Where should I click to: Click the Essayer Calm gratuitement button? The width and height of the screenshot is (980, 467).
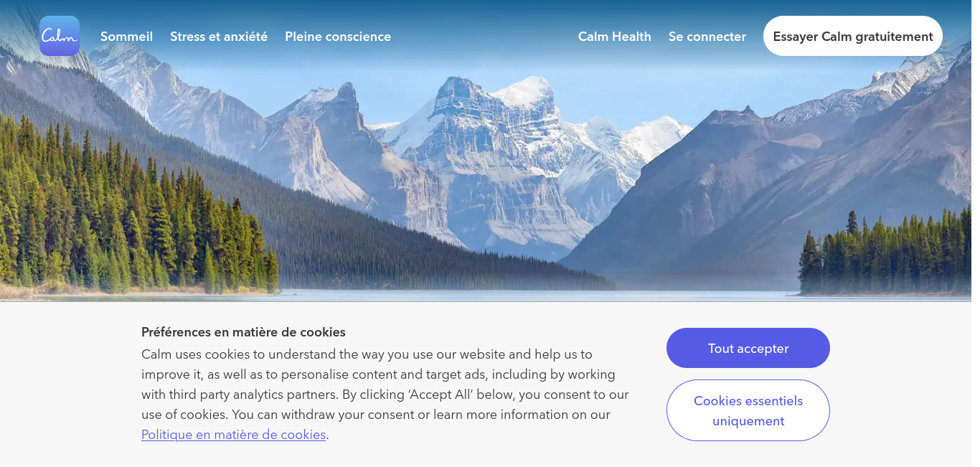click(x=853, y=36)
